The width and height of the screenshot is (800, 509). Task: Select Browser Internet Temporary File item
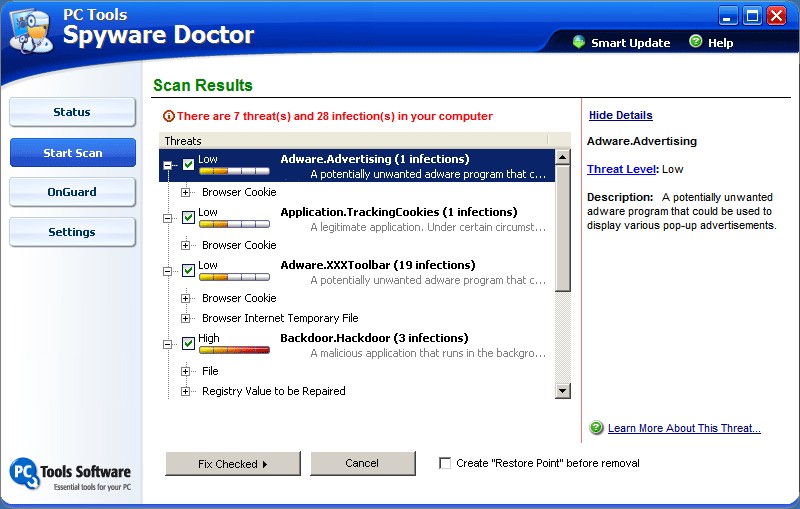pyautogui.click(x=280, y=318)
